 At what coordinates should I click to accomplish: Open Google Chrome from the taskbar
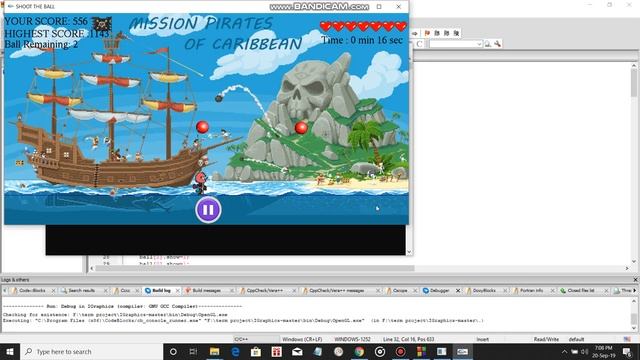pyautogui.click(x=359, y=351)
